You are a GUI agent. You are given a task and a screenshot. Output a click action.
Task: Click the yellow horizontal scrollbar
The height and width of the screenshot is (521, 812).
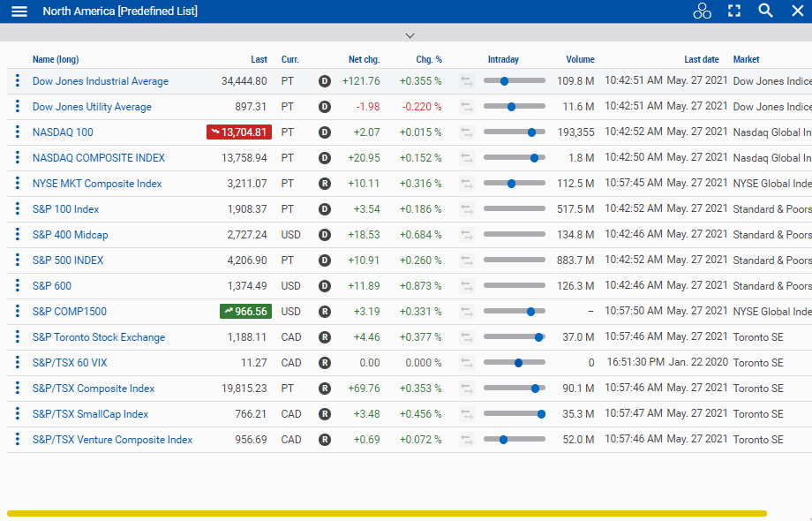point(387,514)
